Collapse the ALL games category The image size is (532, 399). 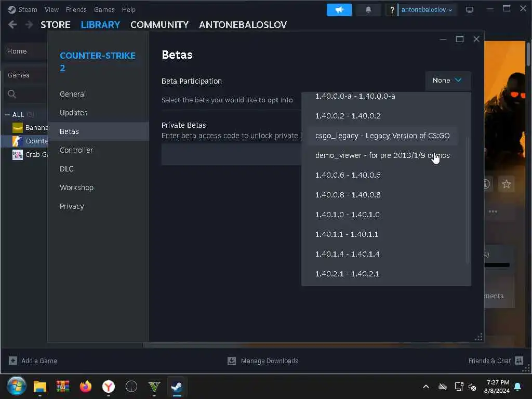pos(7,115)
